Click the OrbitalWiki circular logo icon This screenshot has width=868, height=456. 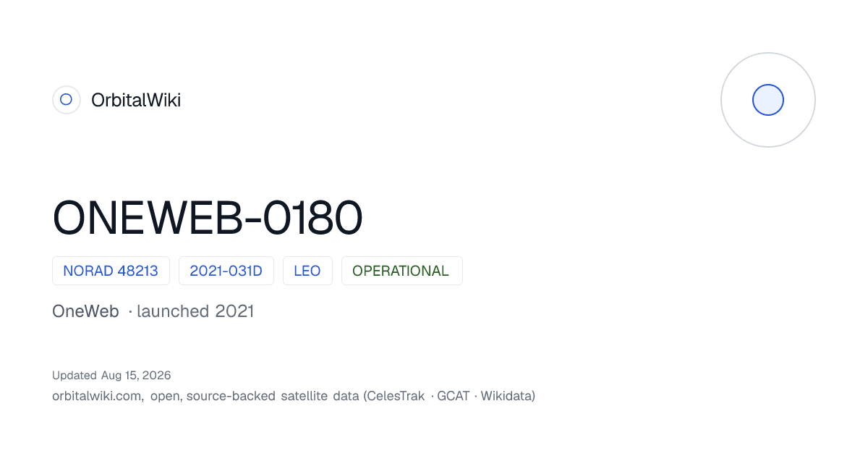(x=66, y=100)
